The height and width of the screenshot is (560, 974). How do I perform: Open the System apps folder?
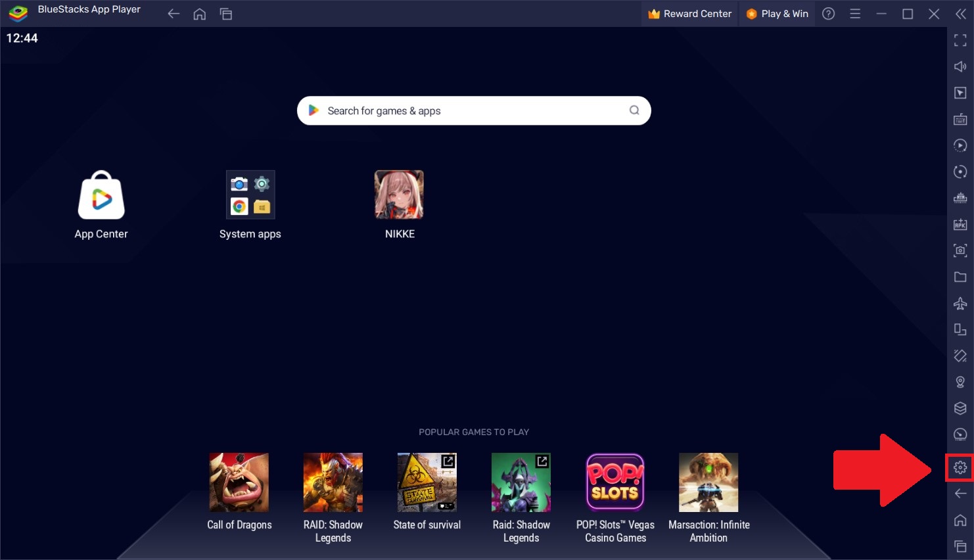(250, 195)
